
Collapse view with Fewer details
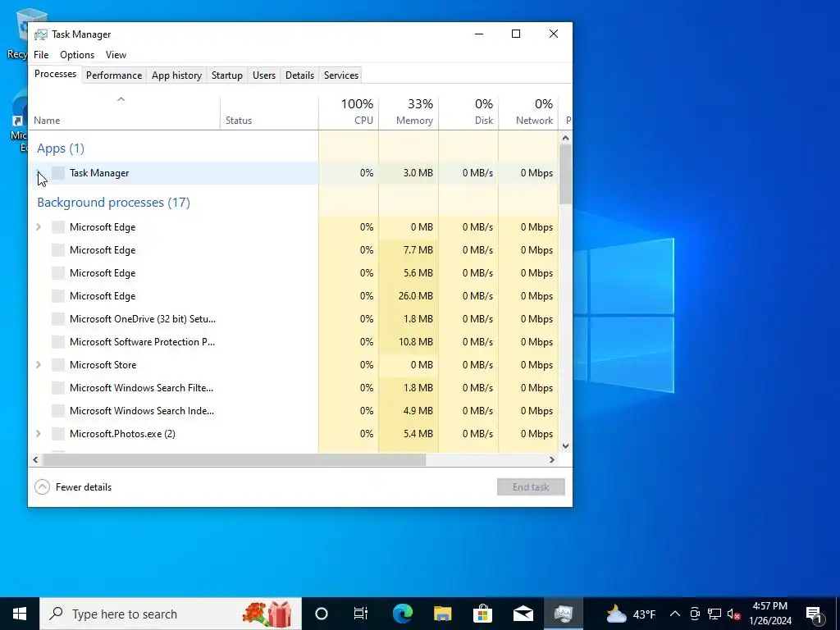coord(73,487)
